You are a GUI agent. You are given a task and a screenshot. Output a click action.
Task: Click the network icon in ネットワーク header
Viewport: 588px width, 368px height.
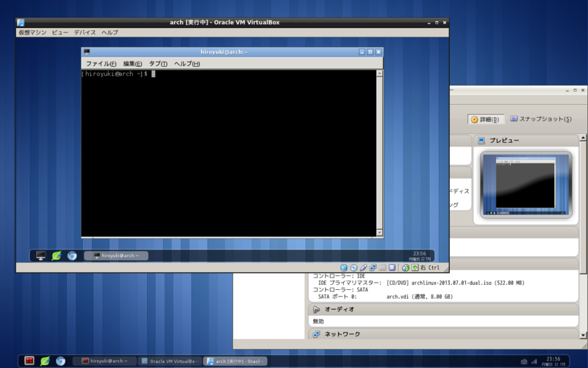[x=316, y=334]
